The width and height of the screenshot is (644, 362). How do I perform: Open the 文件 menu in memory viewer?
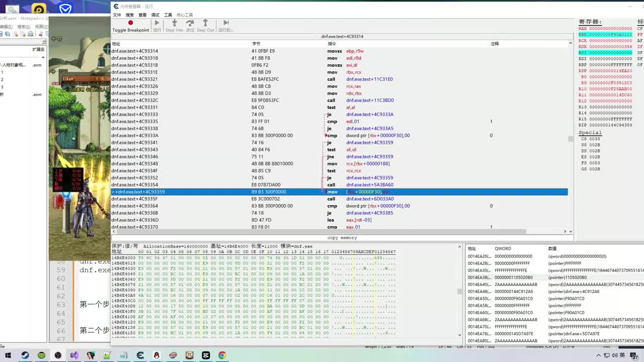[x=117, y=15]
